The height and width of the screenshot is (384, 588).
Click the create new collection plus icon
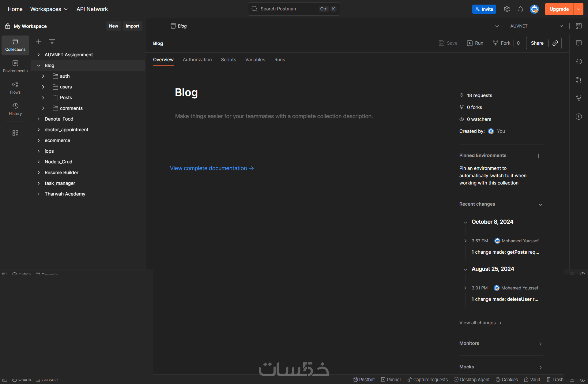click(x=39, y=42)
